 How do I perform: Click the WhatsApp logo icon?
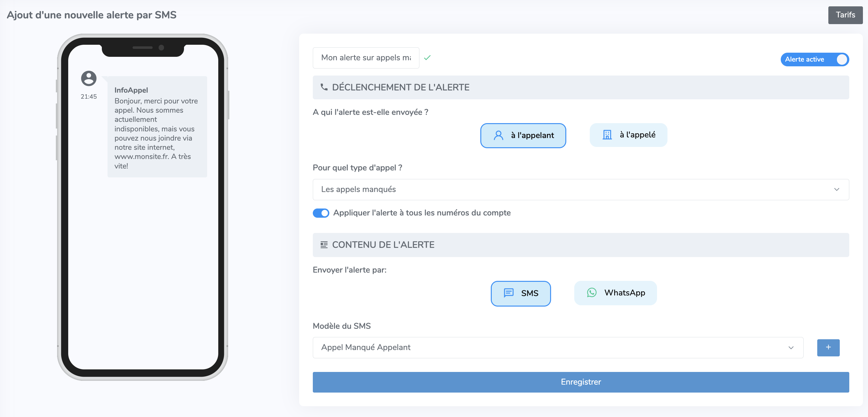click(591, 292)
